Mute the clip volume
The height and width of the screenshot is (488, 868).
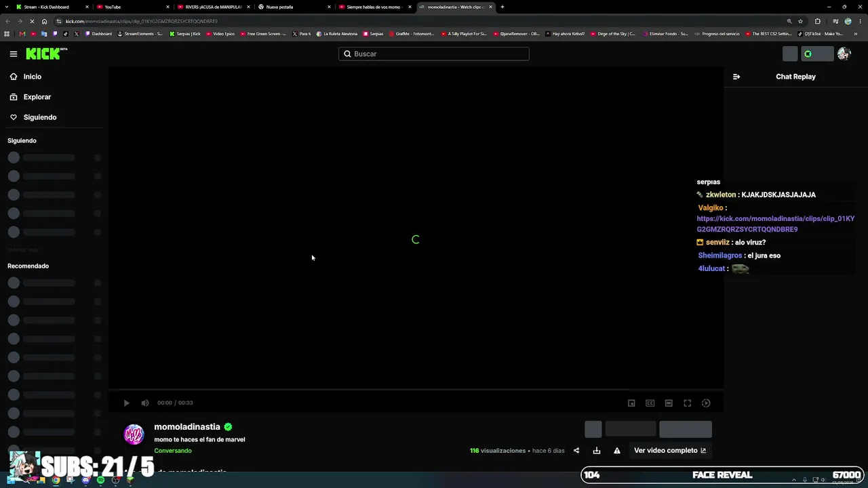tap(144, 403)
